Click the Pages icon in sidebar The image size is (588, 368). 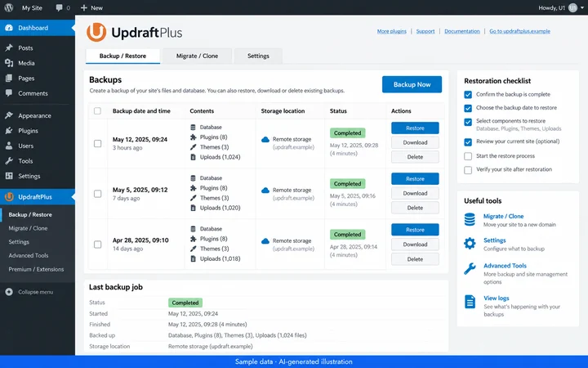[9, 79]
